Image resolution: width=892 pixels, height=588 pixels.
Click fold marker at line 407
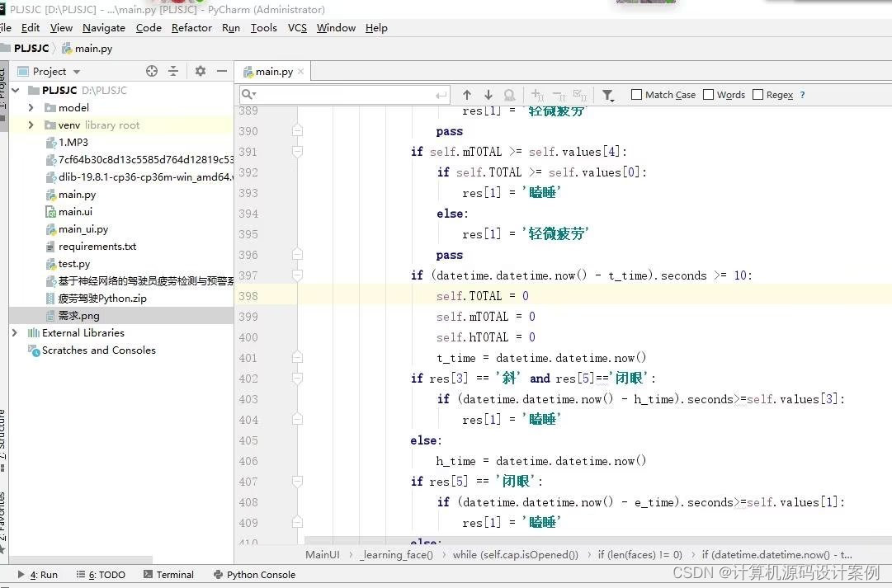(297, 482)
